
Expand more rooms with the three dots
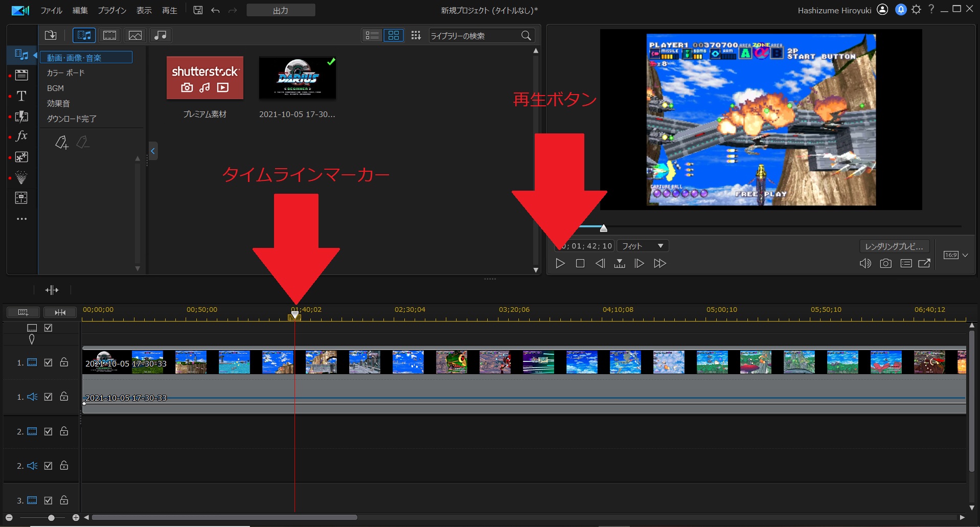tap(21, 219)
